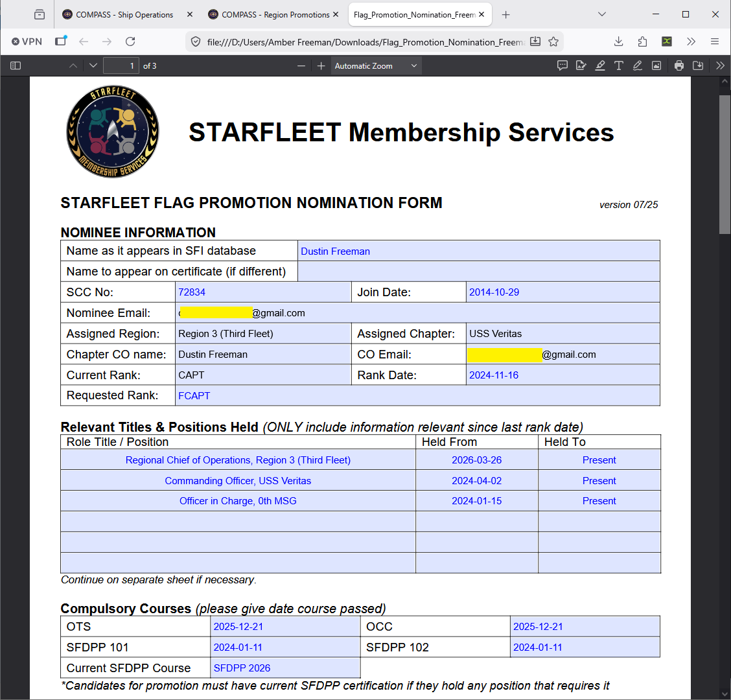Click the SFDPP 2026 current course field
This screenshot has width=731, height=700.
pos(285,668)
